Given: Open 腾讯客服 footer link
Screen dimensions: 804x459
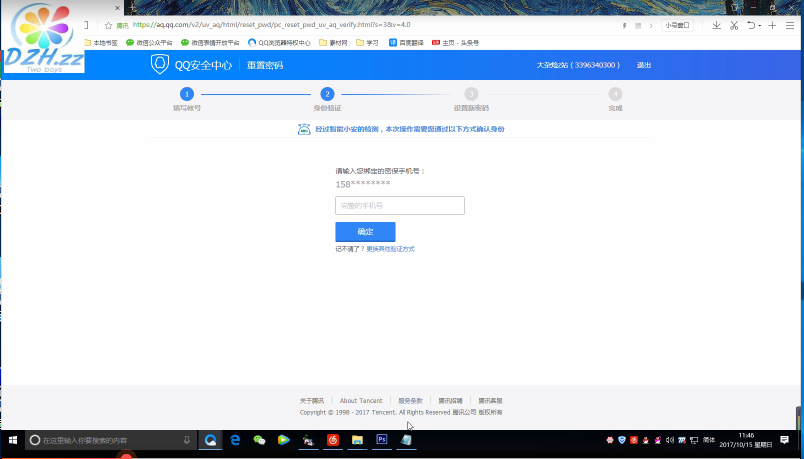Looking at the screenshot, I should (x=490, y=401).
